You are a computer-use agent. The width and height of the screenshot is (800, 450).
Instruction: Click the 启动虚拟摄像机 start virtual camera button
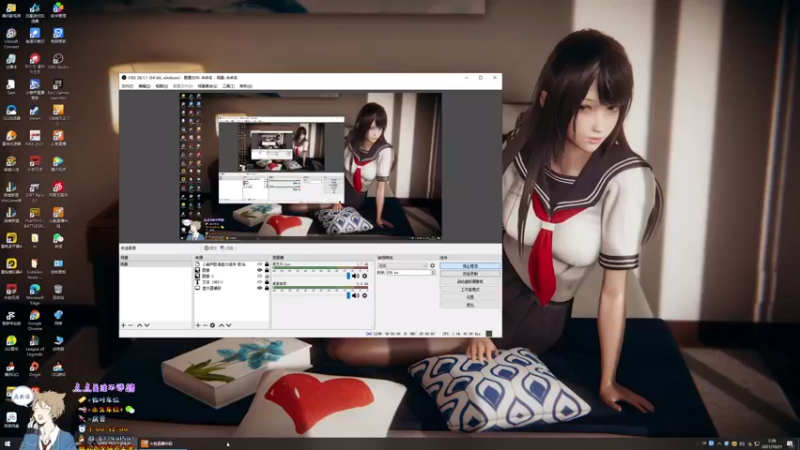470,282
